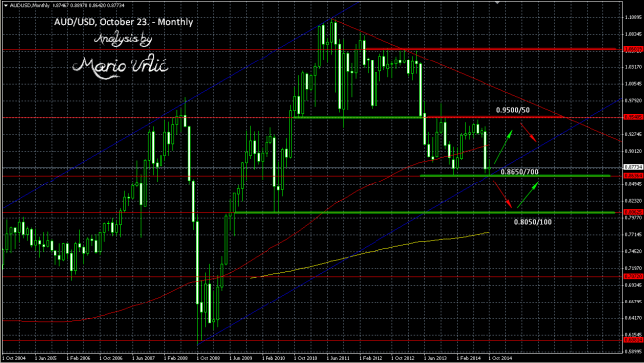Click the 1.03170 value on the price axis
Viewport: 644px width, 363px height.
634,67
